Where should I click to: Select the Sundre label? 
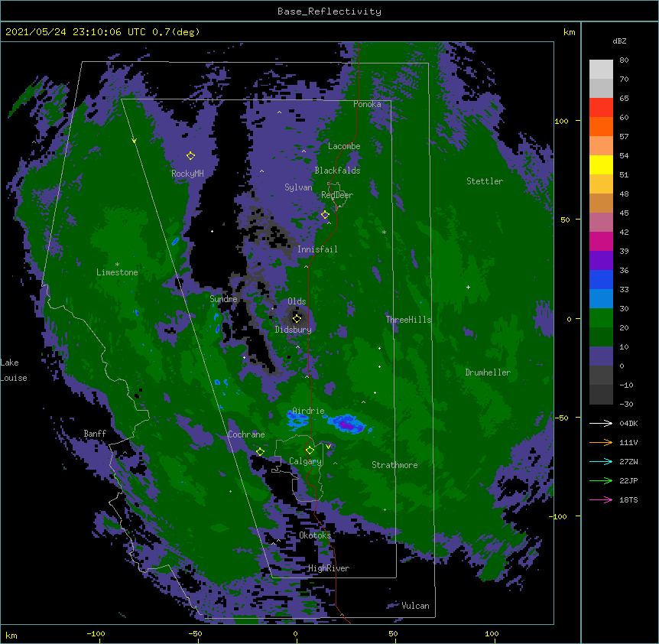223,299
